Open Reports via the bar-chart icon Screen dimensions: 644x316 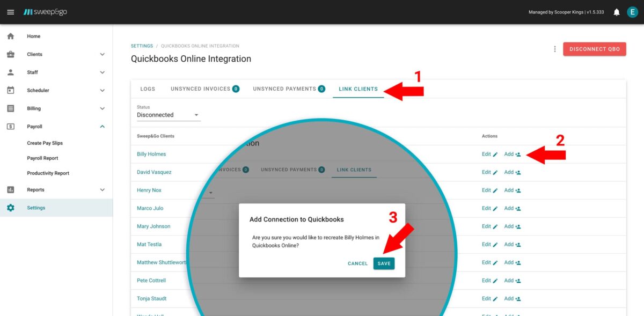tap(10, 189)
